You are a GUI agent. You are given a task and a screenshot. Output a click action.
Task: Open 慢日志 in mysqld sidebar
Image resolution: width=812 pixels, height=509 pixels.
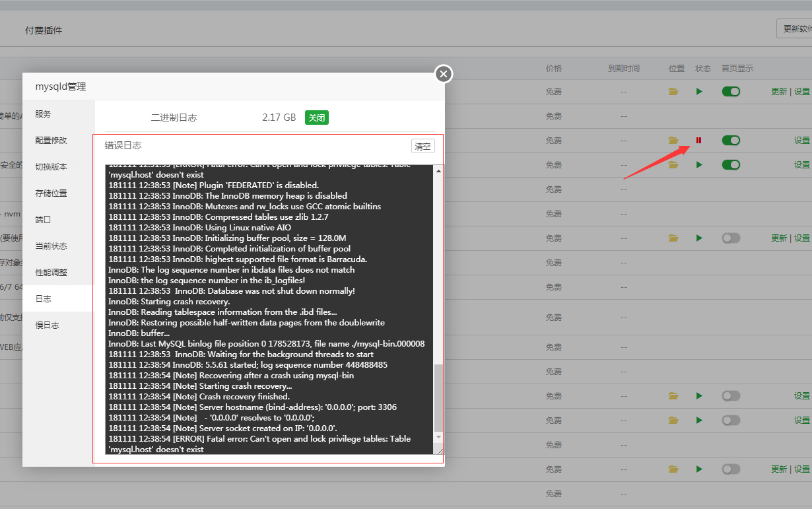59,325
